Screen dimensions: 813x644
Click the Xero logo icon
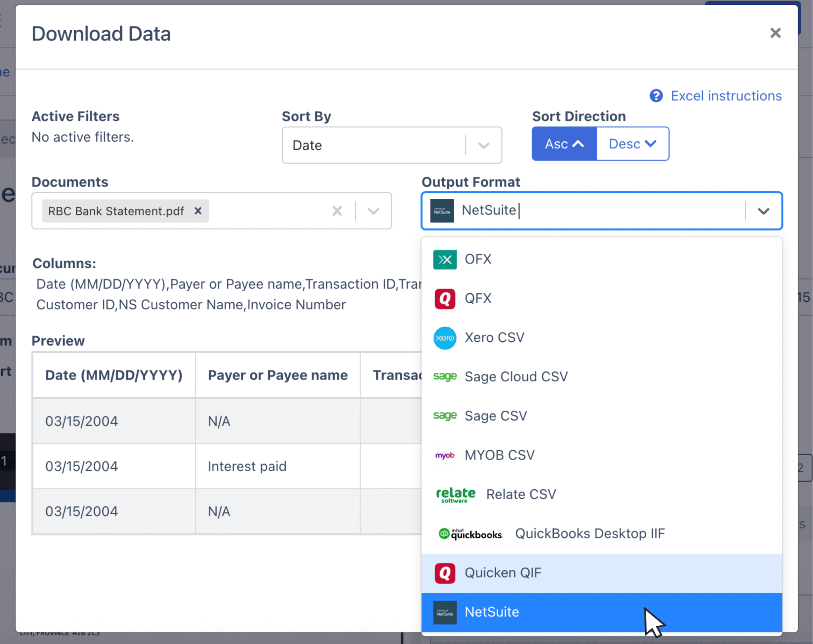pos(445,338)
